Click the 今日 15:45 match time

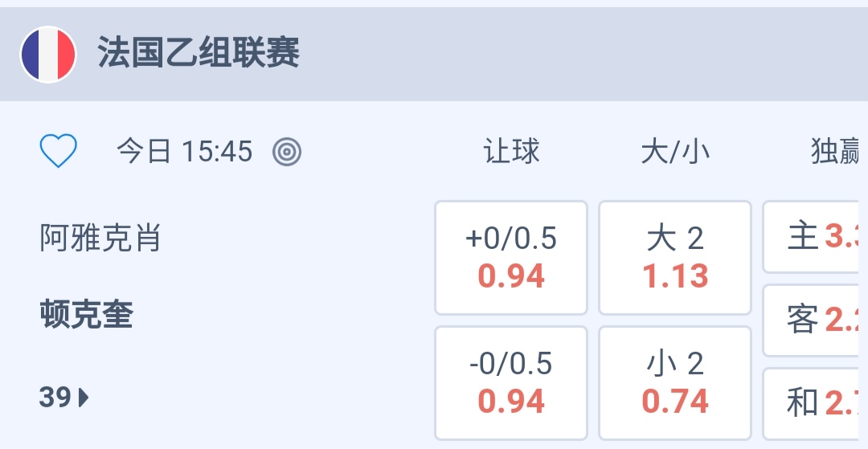pos(185,151)
